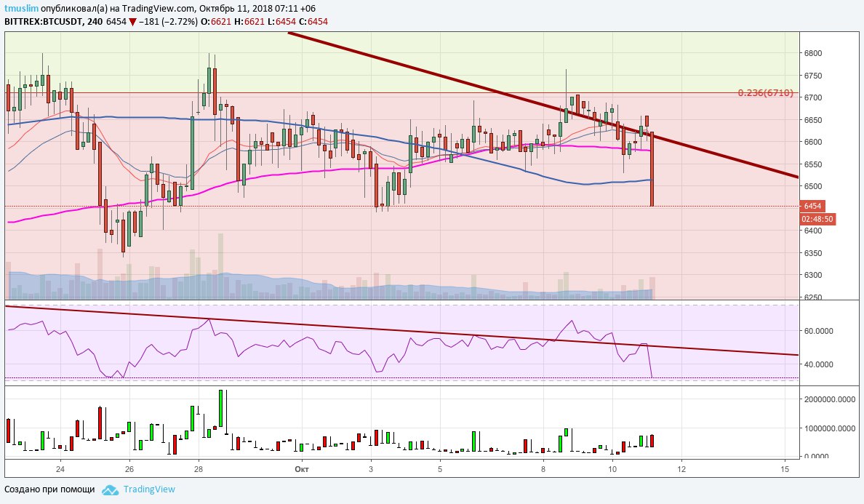Click the tallest green volume bar near 28
The image size is (864, 504).
220,408
